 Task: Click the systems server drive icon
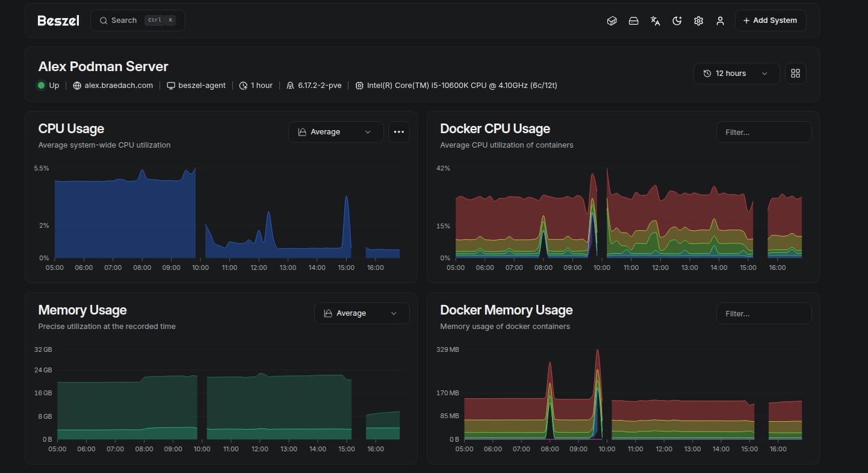[x=633, y=20]
